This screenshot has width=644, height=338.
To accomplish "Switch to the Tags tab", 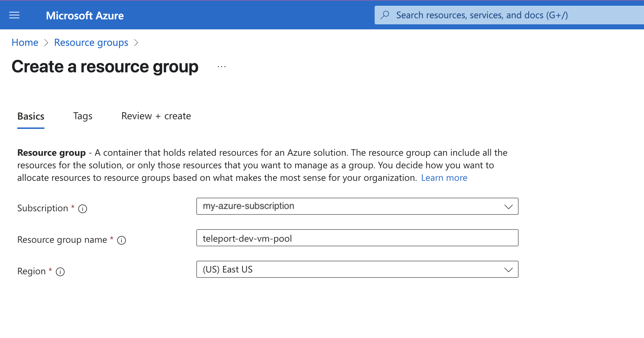I will [83, 116].
